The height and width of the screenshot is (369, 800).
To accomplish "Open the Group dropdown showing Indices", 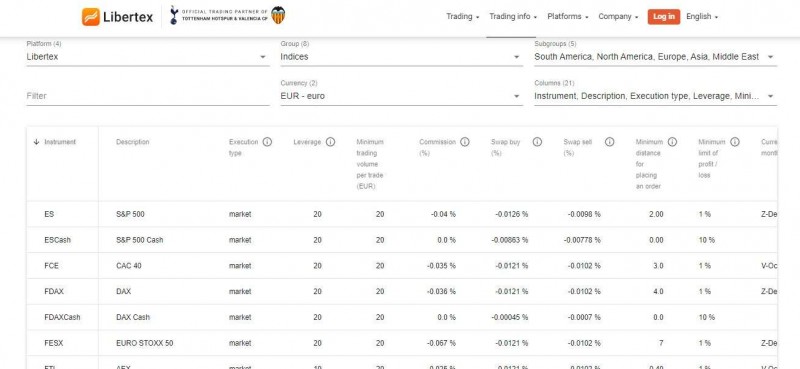I will pos(402,57).
